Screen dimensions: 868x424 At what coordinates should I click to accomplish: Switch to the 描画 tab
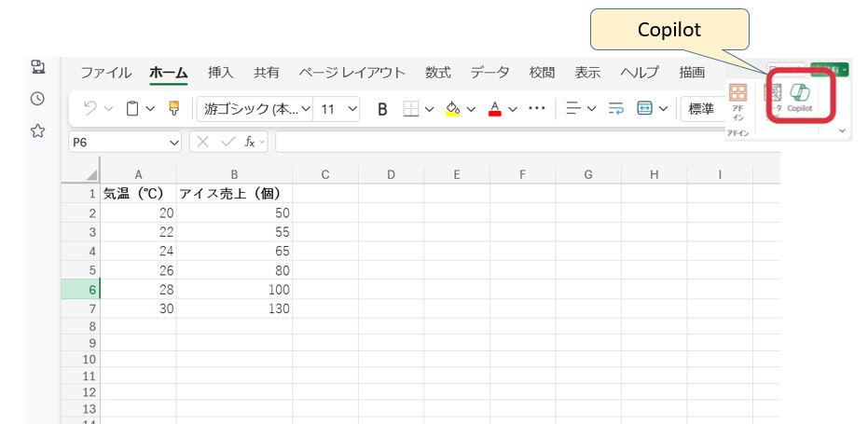(692, 73)
